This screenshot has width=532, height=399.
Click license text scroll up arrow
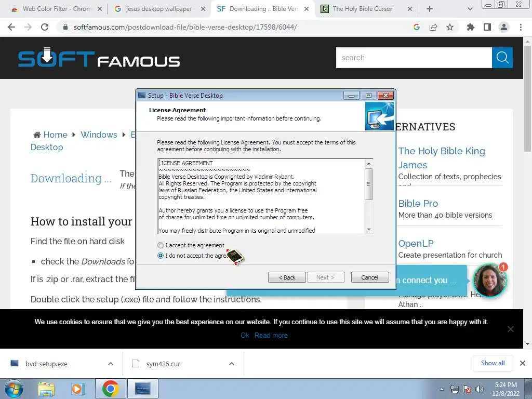369,164
